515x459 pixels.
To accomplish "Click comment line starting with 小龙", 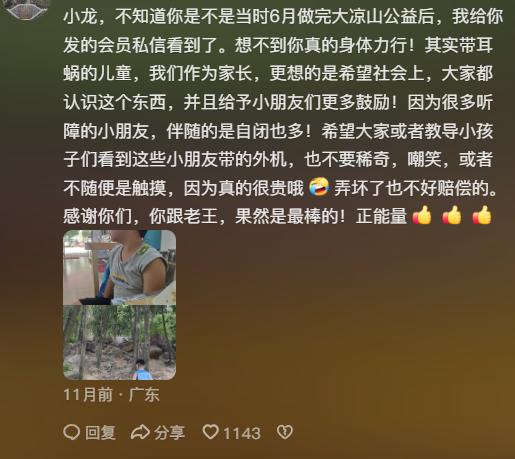I will (x=283, y=16).
